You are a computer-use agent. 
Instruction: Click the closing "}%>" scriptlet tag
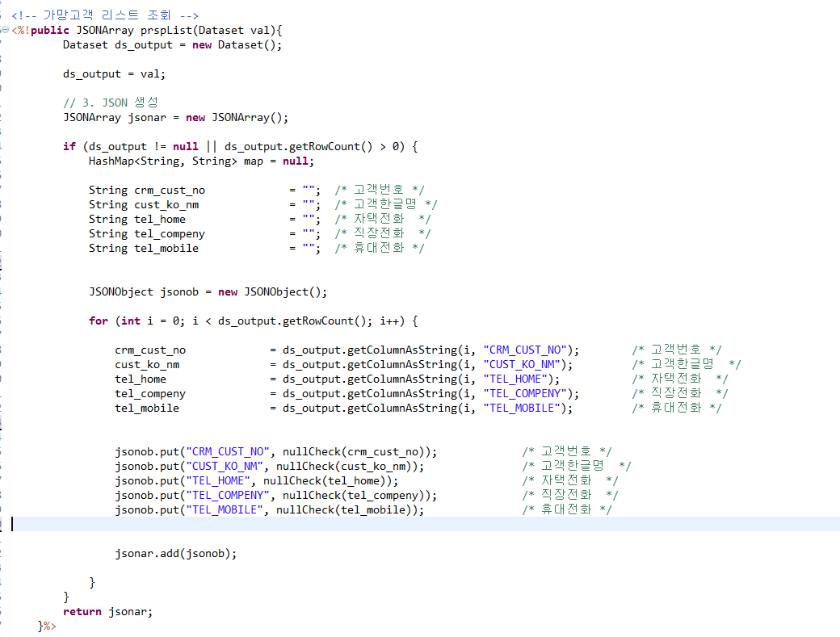[x=47, y=626]
